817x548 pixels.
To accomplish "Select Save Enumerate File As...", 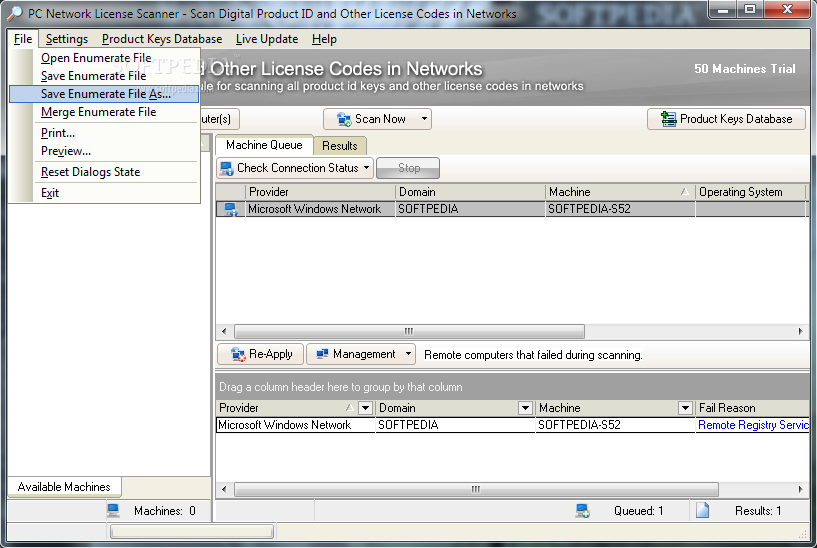I will [104, 94].
